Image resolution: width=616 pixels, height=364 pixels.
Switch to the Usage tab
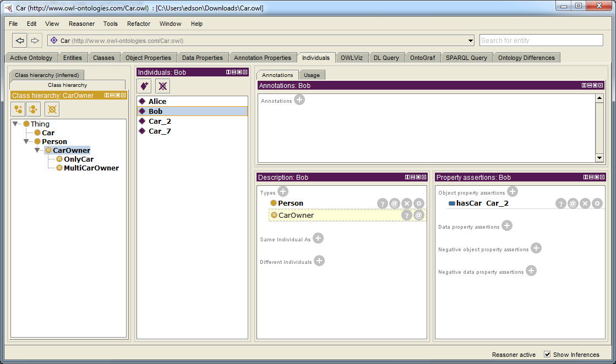(x=312, y=75)
